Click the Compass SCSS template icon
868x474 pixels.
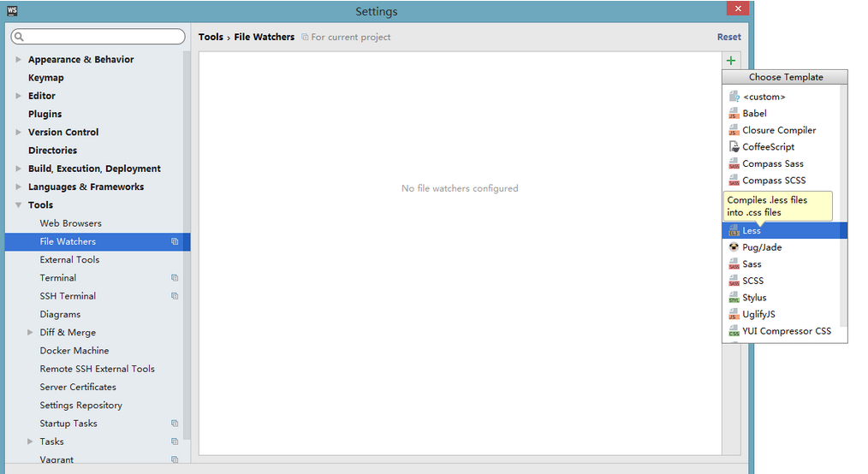click(x=734, y=181)
